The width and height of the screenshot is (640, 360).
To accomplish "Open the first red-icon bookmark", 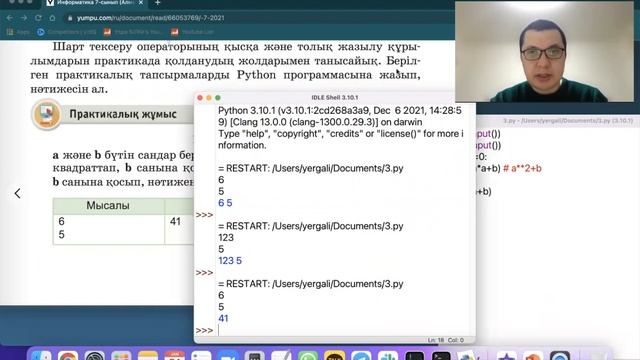I will tap(134, 32).
